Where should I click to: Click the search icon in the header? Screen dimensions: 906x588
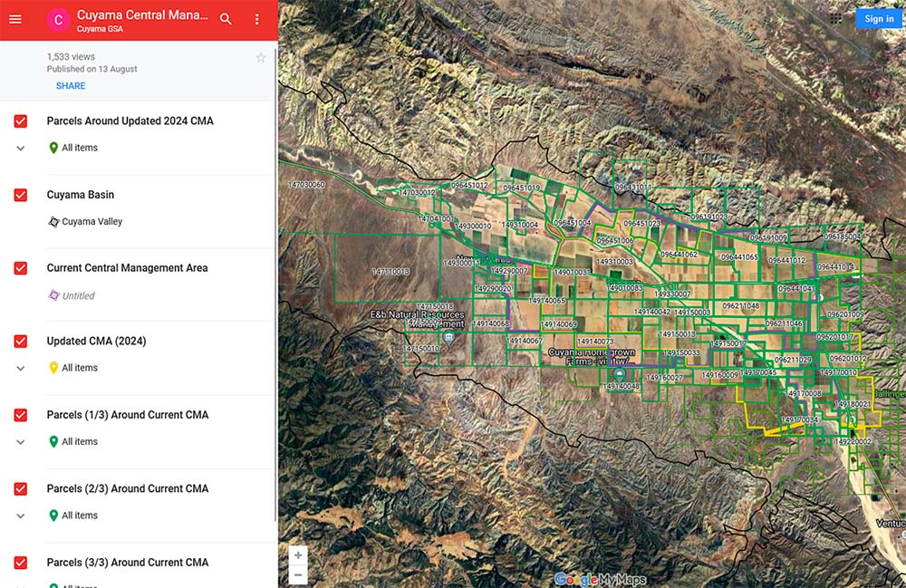226,18
